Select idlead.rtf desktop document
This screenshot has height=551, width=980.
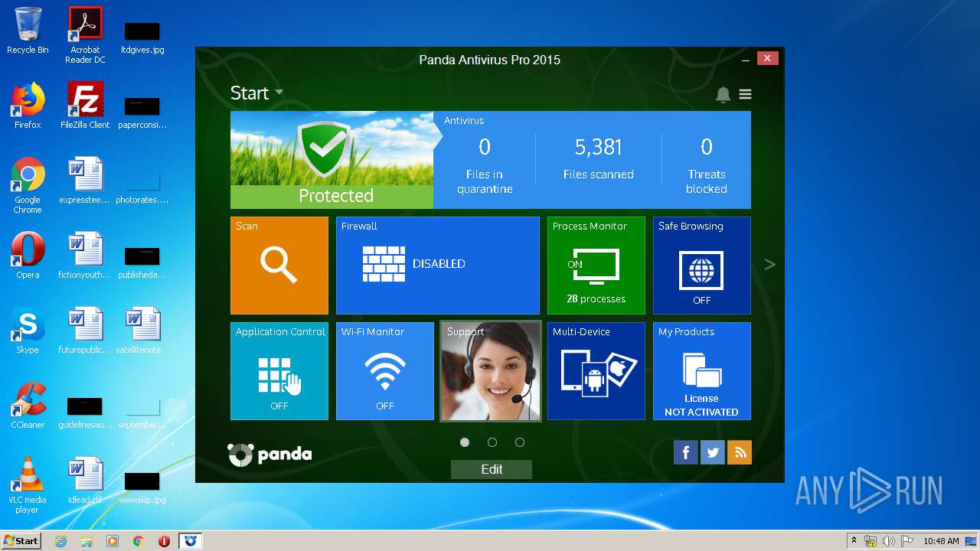(x=85, y=481)
